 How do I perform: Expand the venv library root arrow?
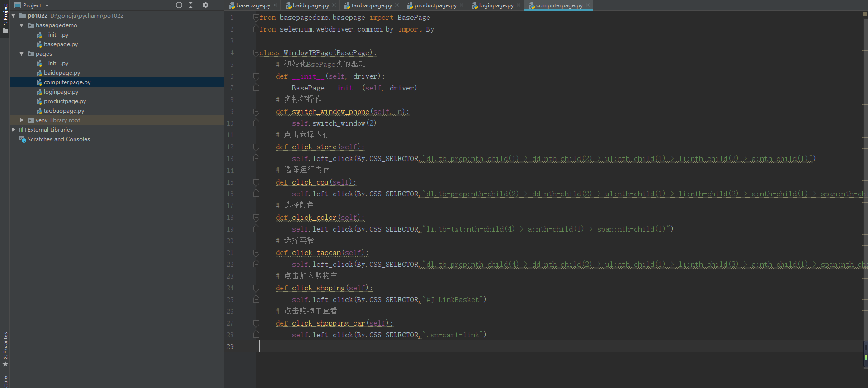click(22, 120)
